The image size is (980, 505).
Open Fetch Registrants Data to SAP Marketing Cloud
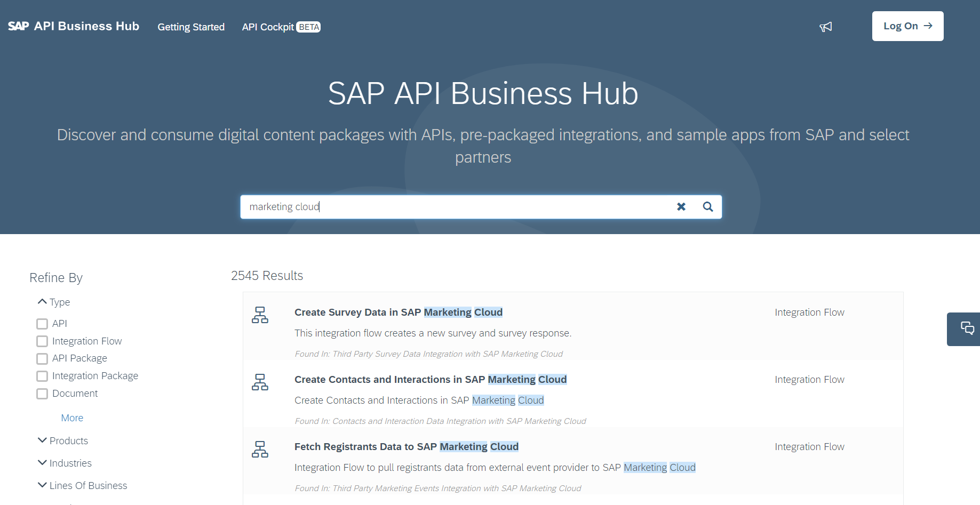(x=407, y=446)
